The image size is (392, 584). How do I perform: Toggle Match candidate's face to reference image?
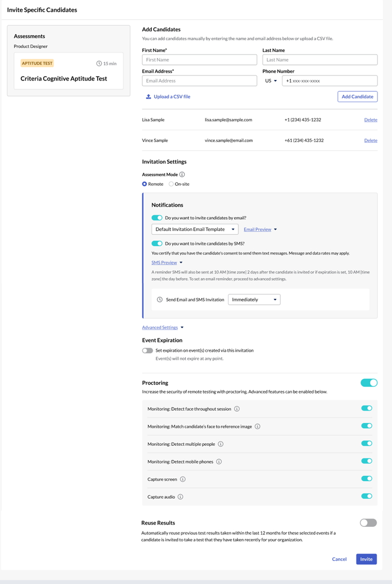367,426
